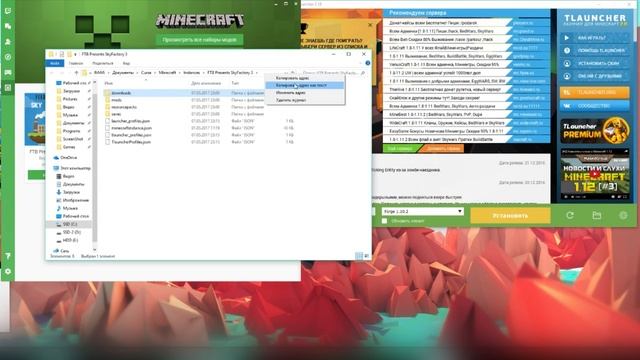Open the game folder icon in TLauncher
Image resolution: width=640 pixels, height=360 pixels.
pos(597,215)
